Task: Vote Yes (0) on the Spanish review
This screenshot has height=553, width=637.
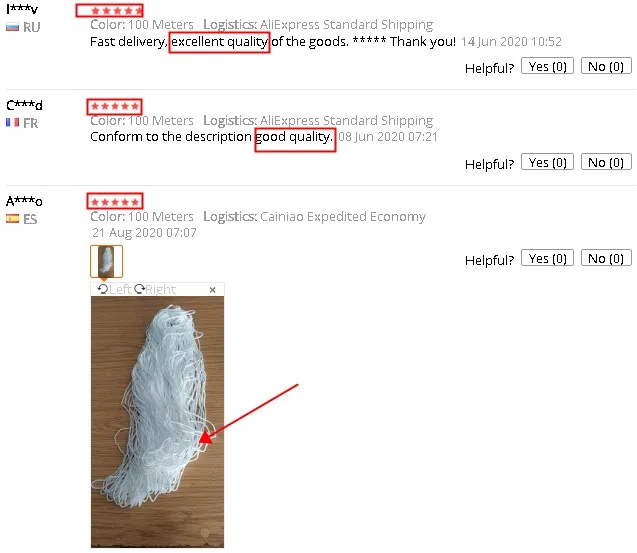Action: pos(547,258)
